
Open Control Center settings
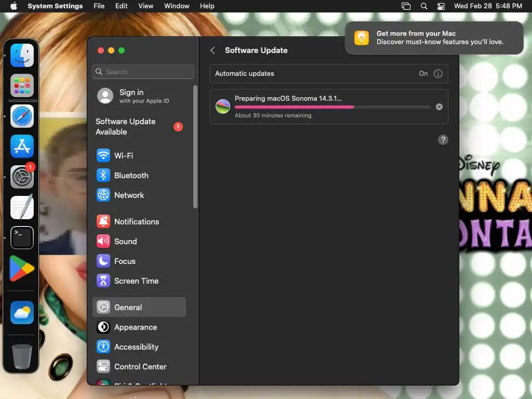point(139,367)
